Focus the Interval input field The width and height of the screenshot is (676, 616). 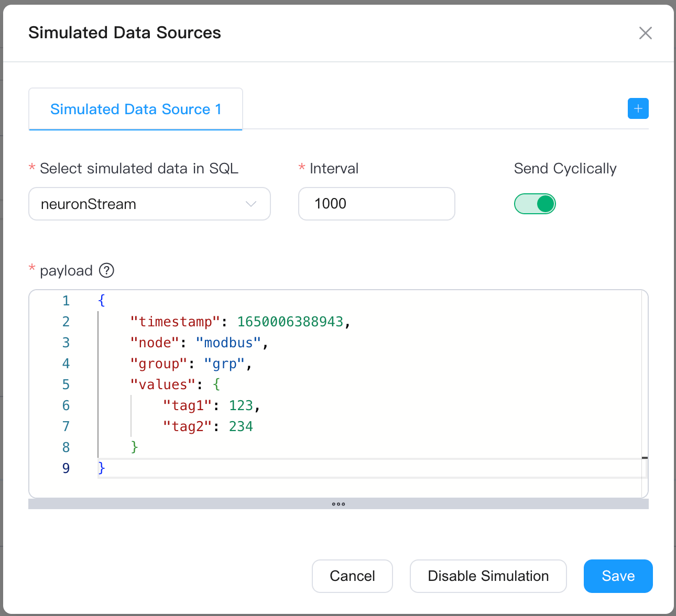pyautogui.click(x=376, y=204)
